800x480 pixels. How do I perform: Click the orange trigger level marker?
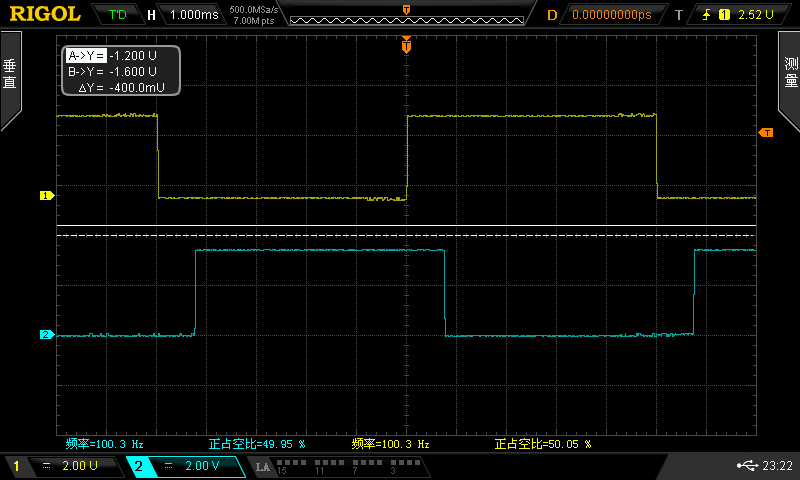coord(766,133)
